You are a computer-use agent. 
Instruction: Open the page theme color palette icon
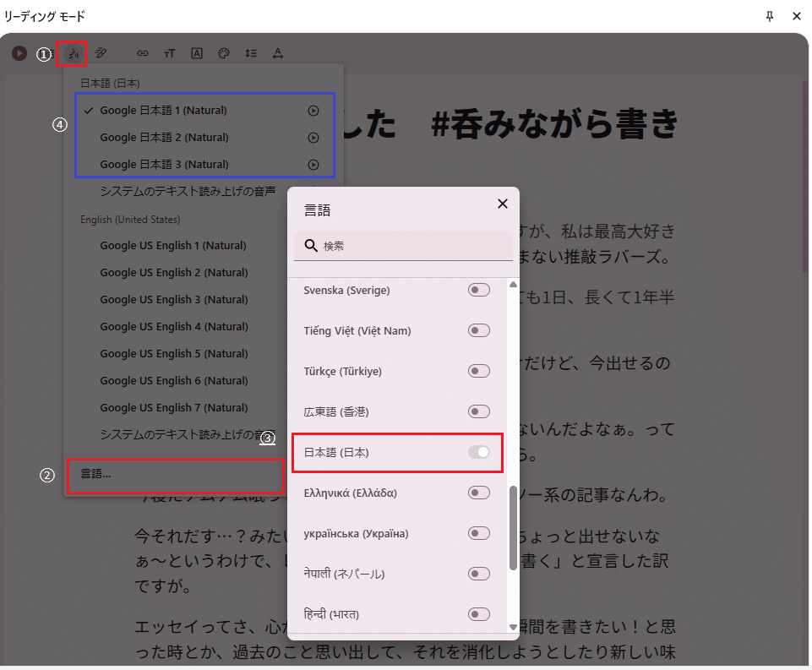pyautogui.click(x=223, y=53)
